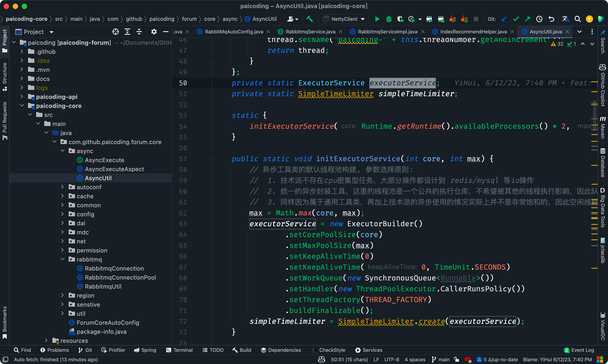Viewport: 608px width, 364px height.
Task: Toggle fold marker on line 57
Action: pyautogui.click(x=212, y=159)
